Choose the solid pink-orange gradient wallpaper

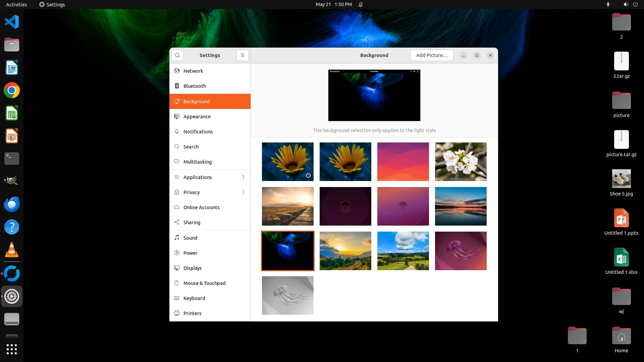[x=403, y=162]
